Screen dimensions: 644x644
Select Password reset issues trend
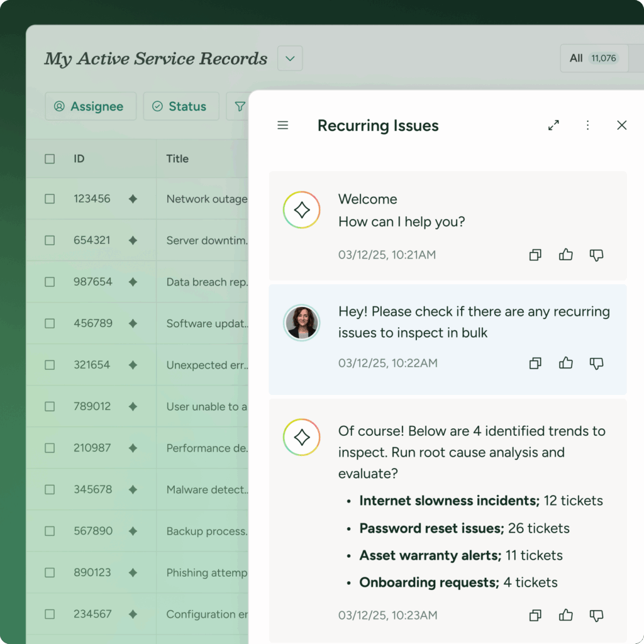pos(465,528)
